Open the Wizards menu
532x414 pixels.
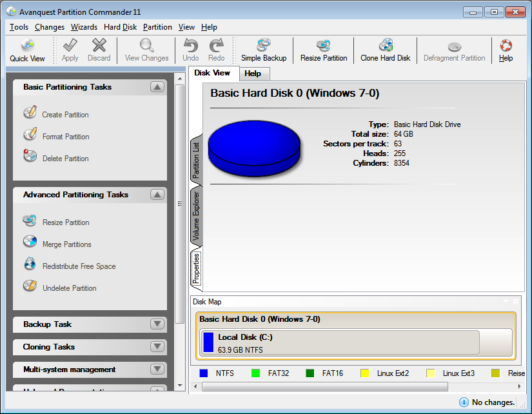[x=84, y=27]
